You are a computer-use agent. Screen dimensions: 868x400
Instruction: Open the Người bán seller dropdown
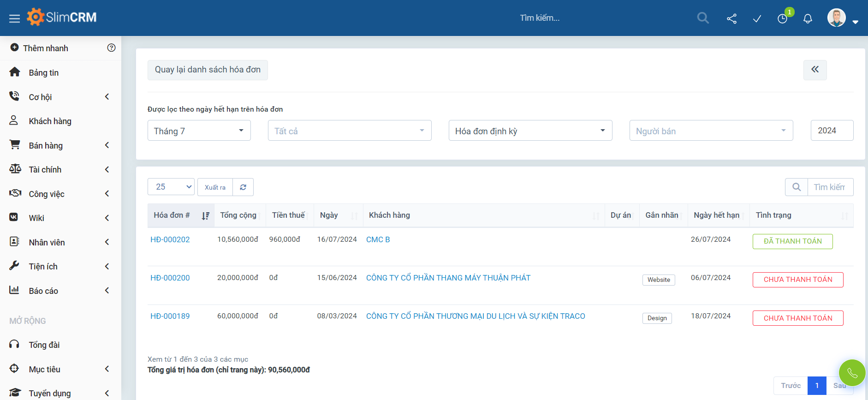[x=711, y=131]
